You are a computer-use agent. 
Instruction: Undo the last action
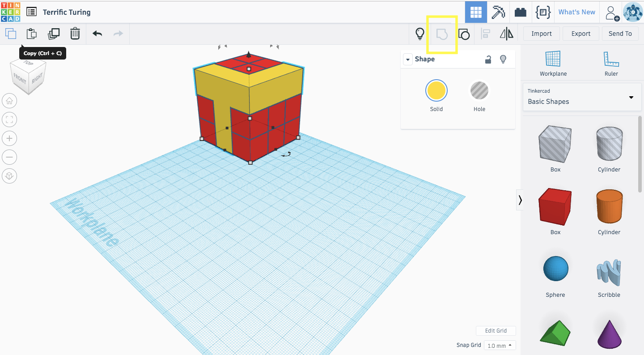(97, 34)
